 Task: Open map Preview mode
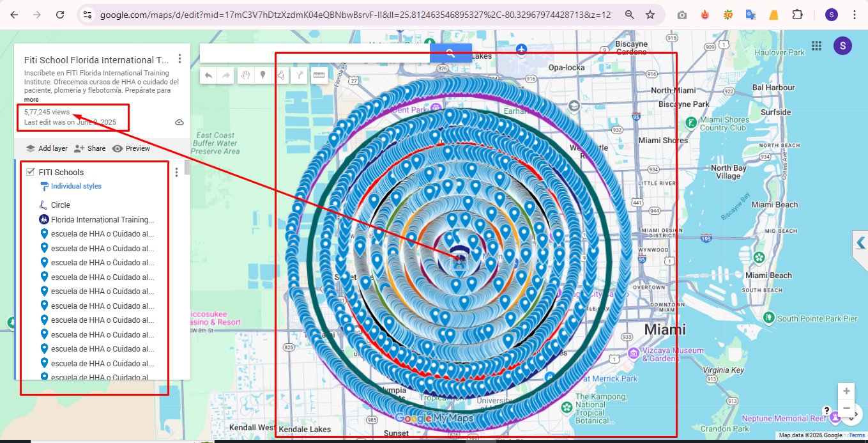tap(130, 148)
